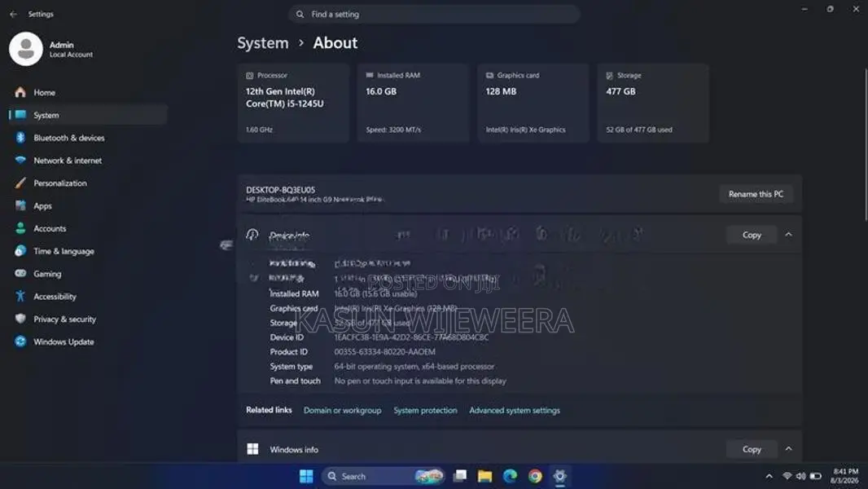Open Windows Update settings

[87, 342]
